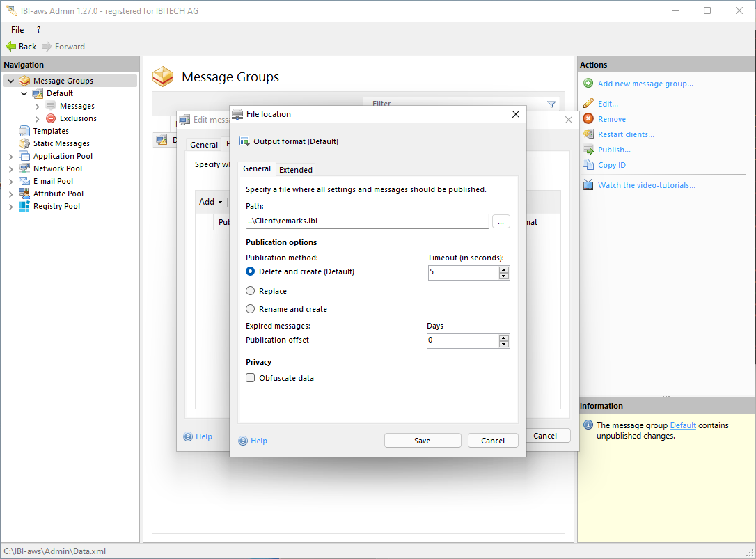The width and height of the screenshot is (756, 559).
Task: Click Save in File location dialog
Action: coord(422,441)
